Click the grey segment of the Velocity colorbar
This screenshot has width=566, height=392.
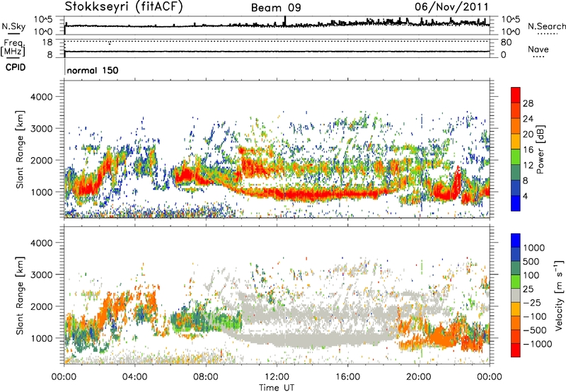pos(516,295)
